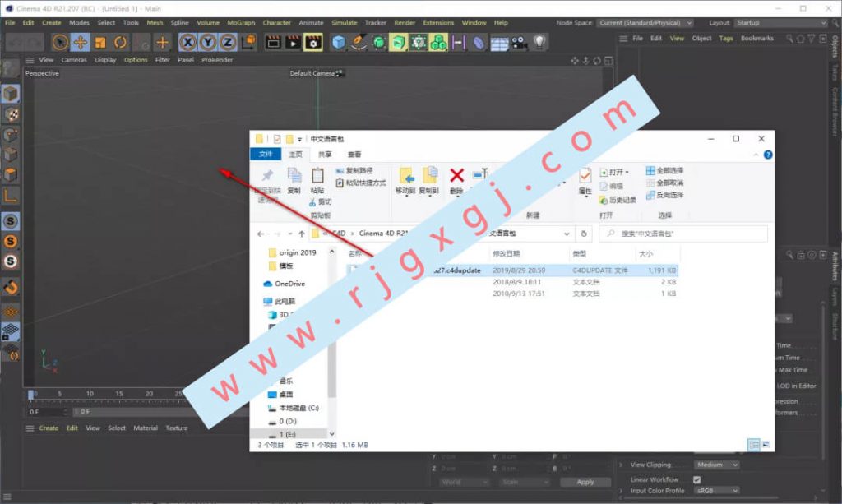Screen dimensions: 842x504
Task: Render the current view
Action: 273,42
